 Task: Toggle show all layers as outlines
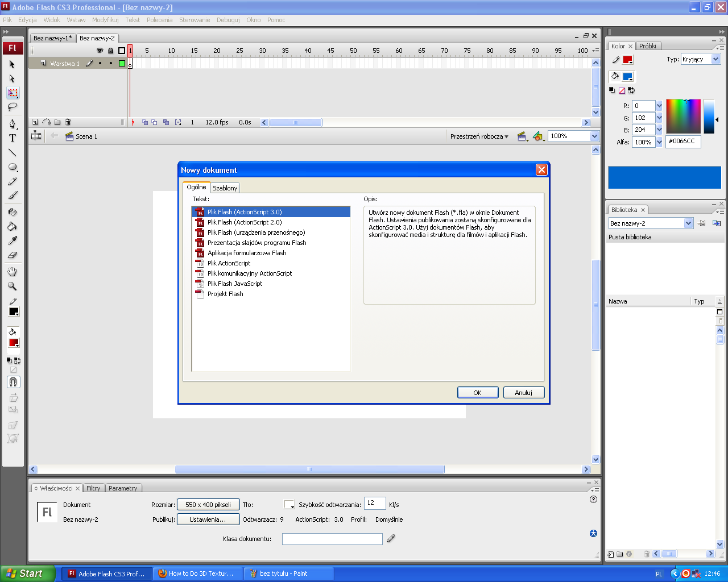click(x=122, y=51)
